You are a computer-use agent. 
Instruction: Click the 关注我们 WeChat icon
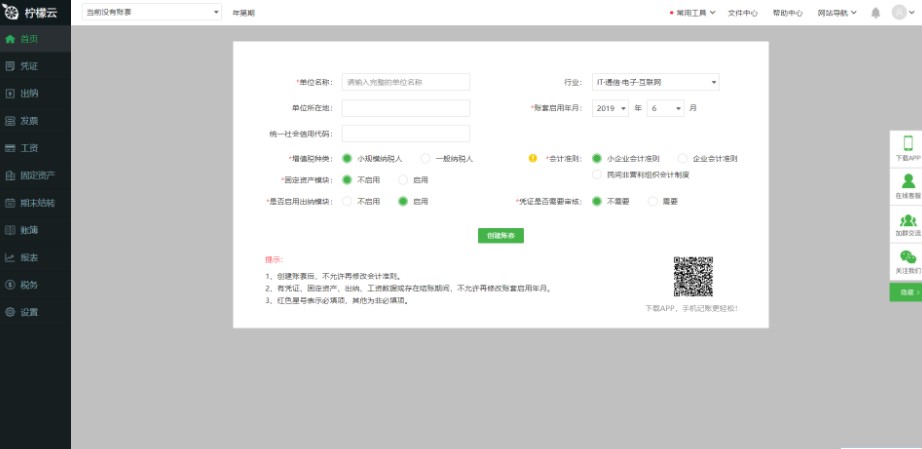[x=907, y=257]
